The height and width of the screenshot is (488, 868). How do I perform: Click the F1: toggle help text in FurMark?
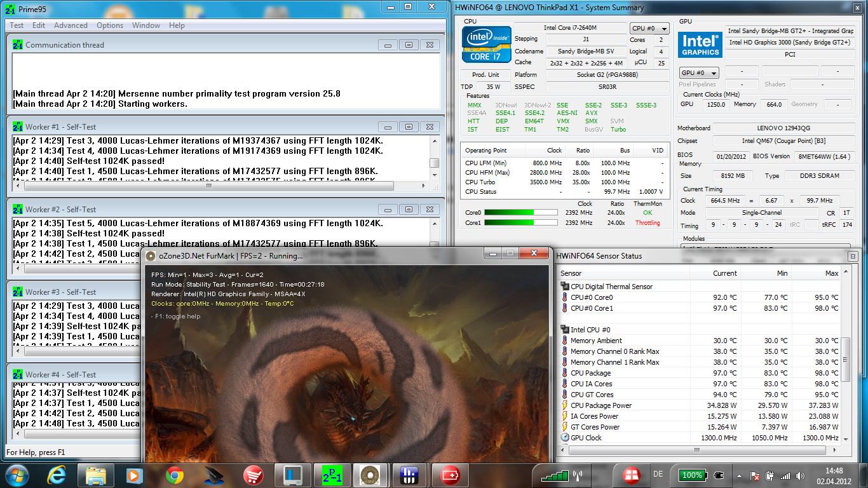[175, 316]
